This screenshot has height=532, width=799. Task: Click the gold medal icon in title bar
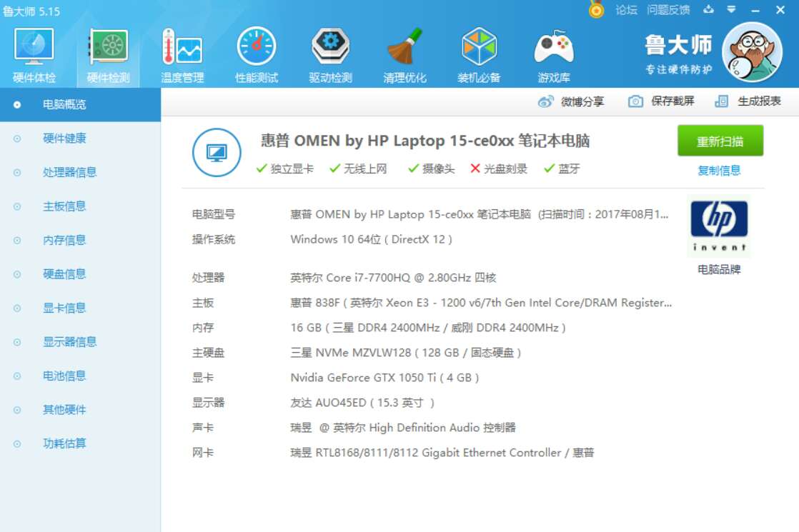pyautogui.click(x=596, y=9)
